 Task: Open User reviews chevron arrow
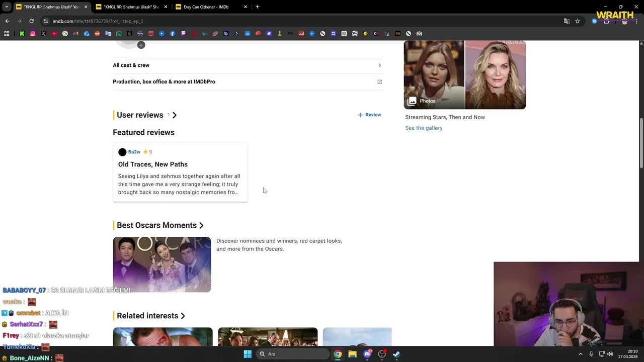(x=175, y=115)
